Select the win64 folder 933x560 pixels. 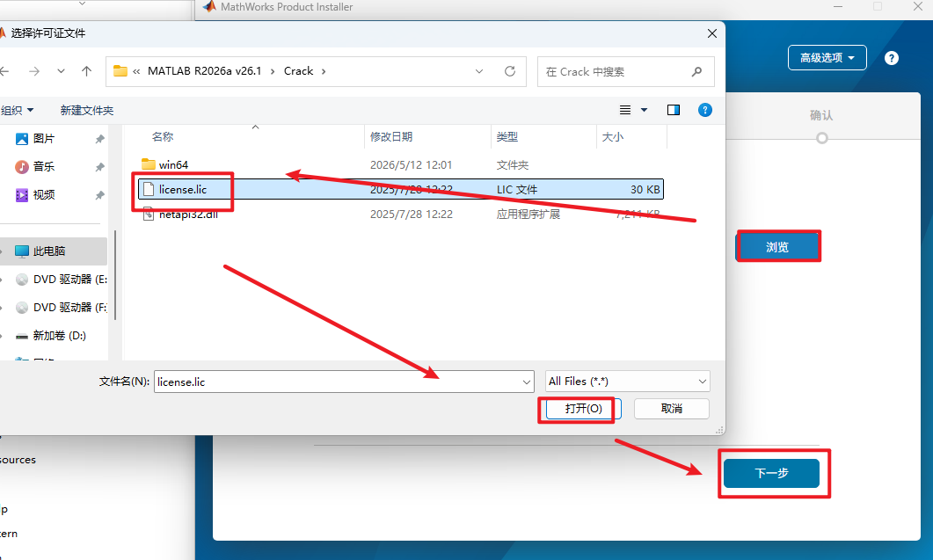pos(400,165)
